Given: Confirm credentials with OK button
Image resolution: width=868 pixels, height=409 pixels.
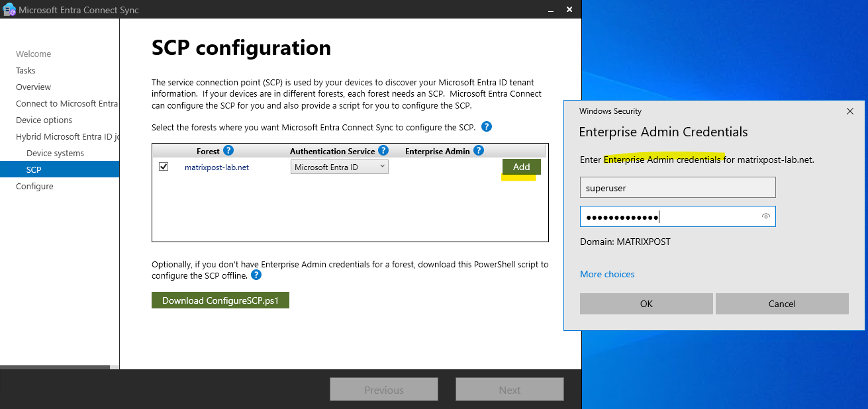Looking at the screenshot, I should [646, 304].
